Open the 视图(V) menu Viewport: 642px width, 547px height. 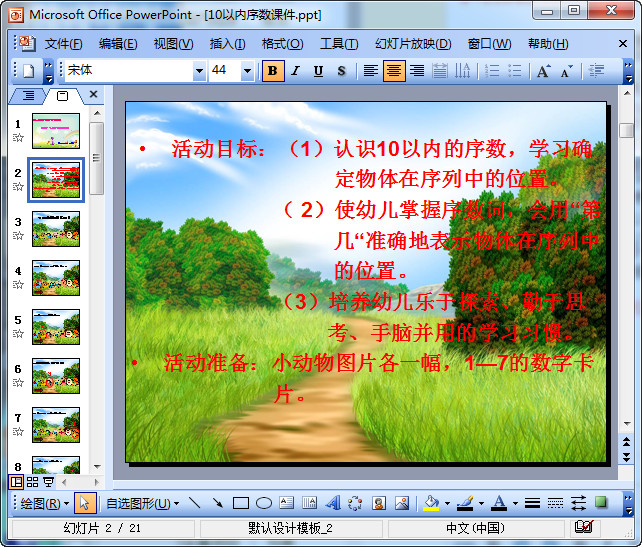tap(173, 44)
